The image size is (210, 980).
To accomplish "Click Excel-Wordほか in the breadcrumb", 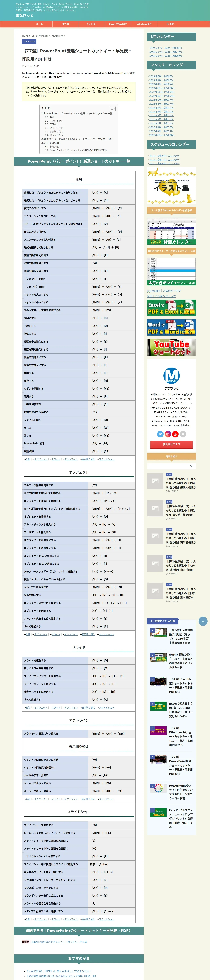I will [40, 36].
